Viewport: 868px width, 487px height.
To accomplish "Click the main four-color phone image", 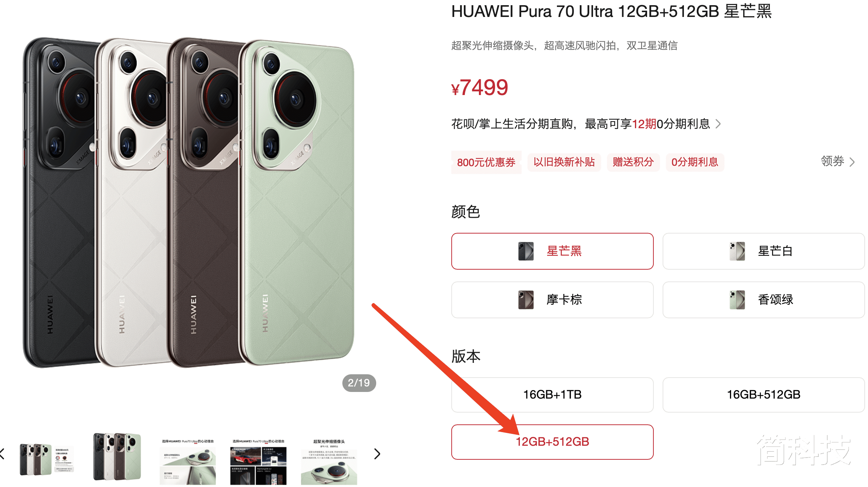I will (188, 203).
